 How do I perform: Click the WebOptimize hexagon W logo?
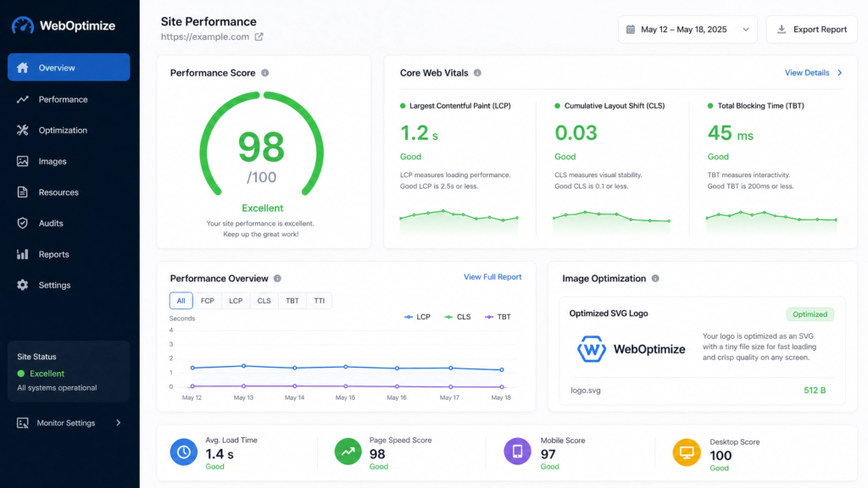click(591, 349)
